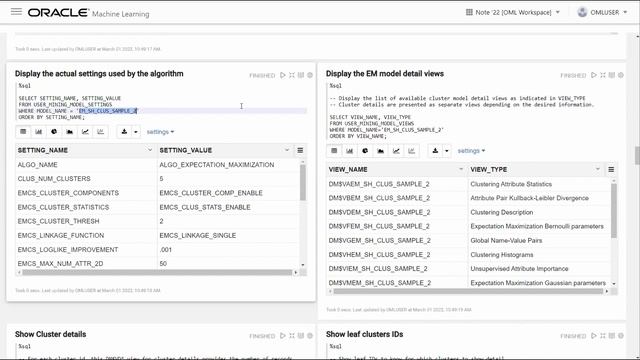Open grid menu icon of settings table
Screen dimensions: 640x360
click(x=300, y=150)
